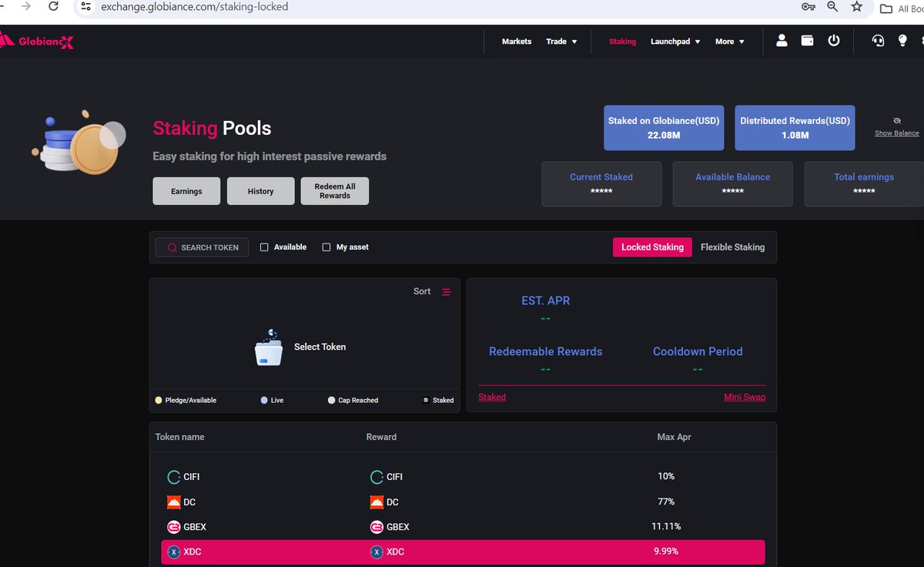This screenshot has height=567, width=924.
Task: Click the DC icon in Token name column
Action: pos(174,502)
